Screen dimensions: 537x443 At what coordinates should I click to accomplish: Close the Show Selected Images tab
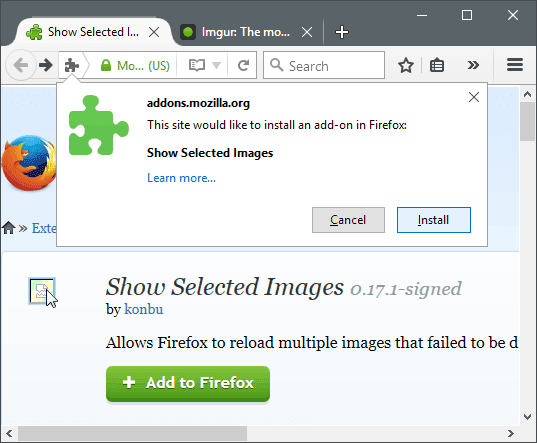(x=154, y=32)
